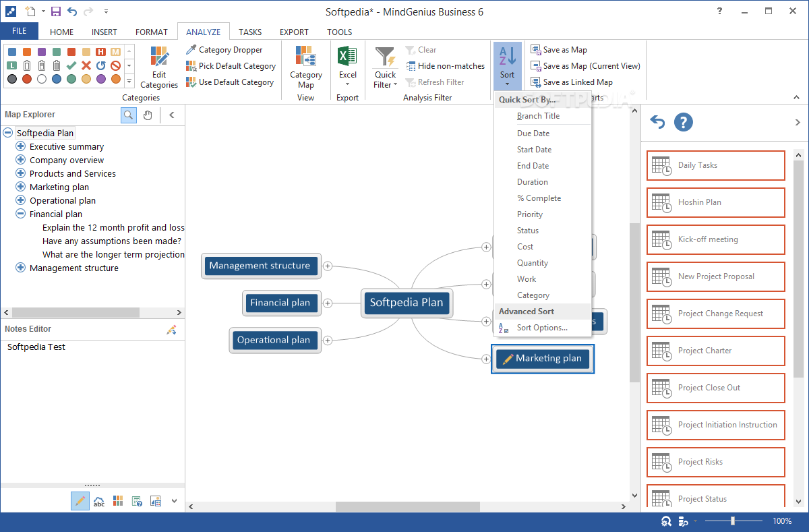Click the notes edit pencil icon in Notes Editor header

[x=171, y=330]
